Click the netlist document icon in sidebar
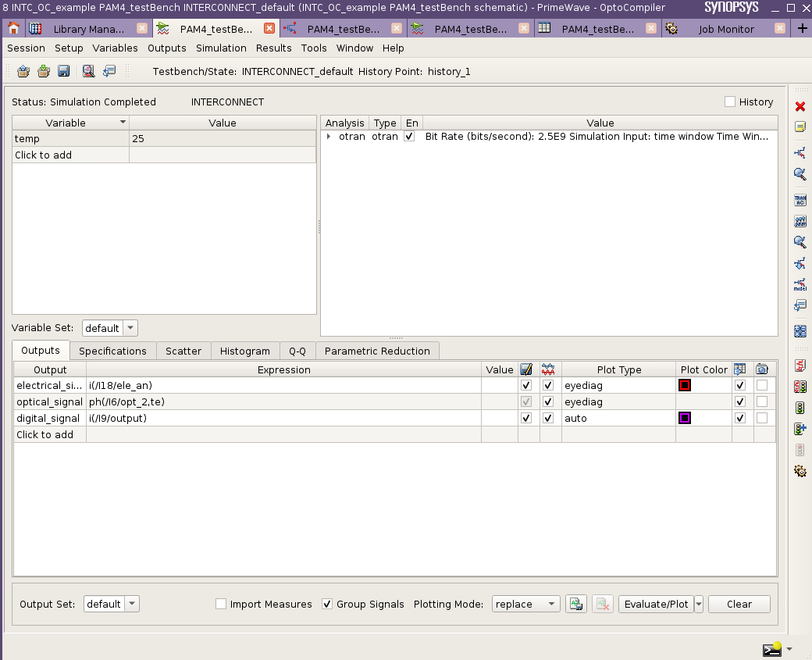This screenshot has height=660, width=812. pyautogui.click(x=800, y=366)
